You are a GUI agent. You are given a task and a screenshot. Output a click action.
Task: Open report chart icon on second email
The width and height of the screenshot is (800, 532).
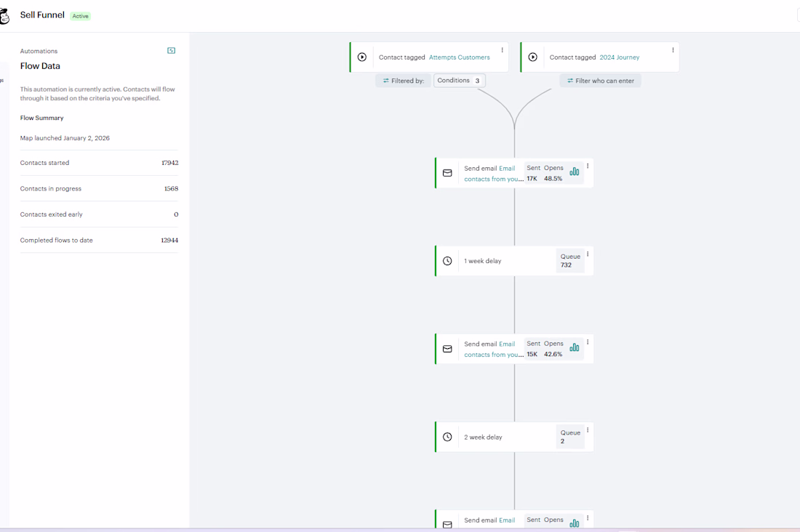(575, 347)
